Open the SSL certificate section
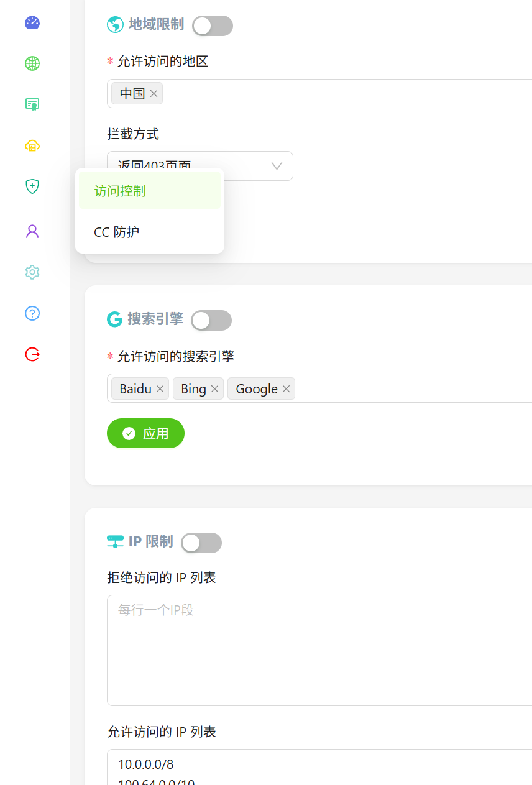 pos(32,104)
